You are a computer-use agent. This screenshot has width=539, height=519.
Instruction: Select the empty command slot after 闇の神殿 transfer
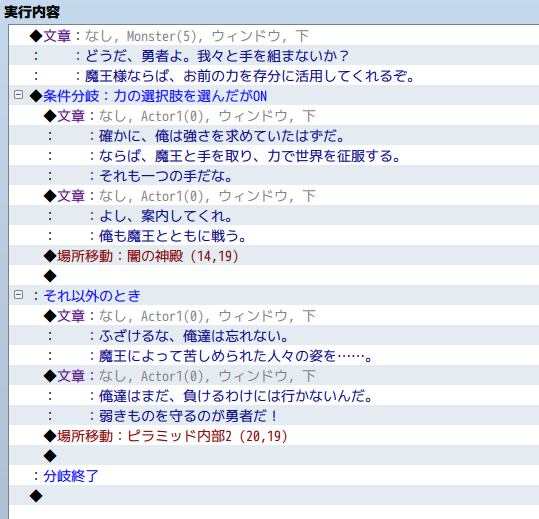point(274,275)
